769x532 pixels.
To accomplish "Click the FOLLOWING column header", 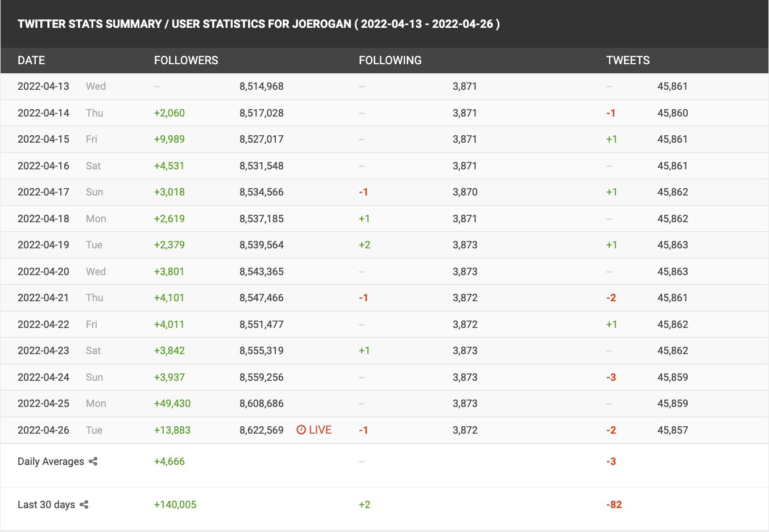I will (x=390, y=60).
